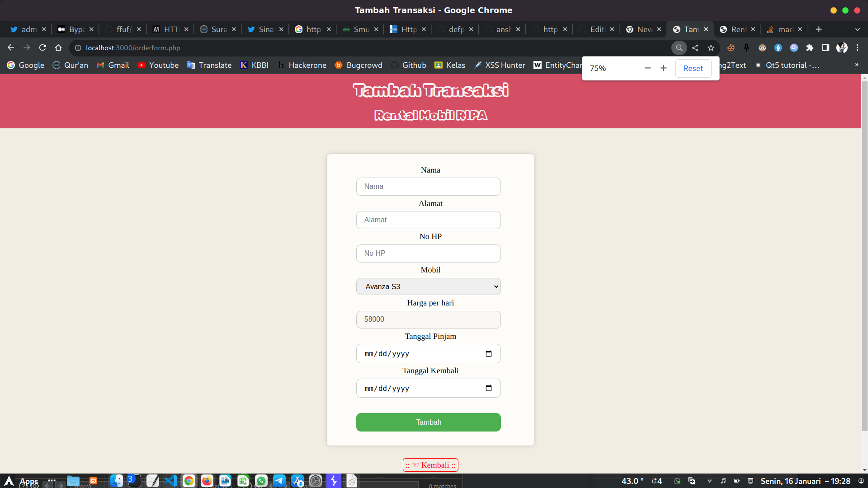Follow the Kembali link
868x488 pixels.
(x=430, y=465)
